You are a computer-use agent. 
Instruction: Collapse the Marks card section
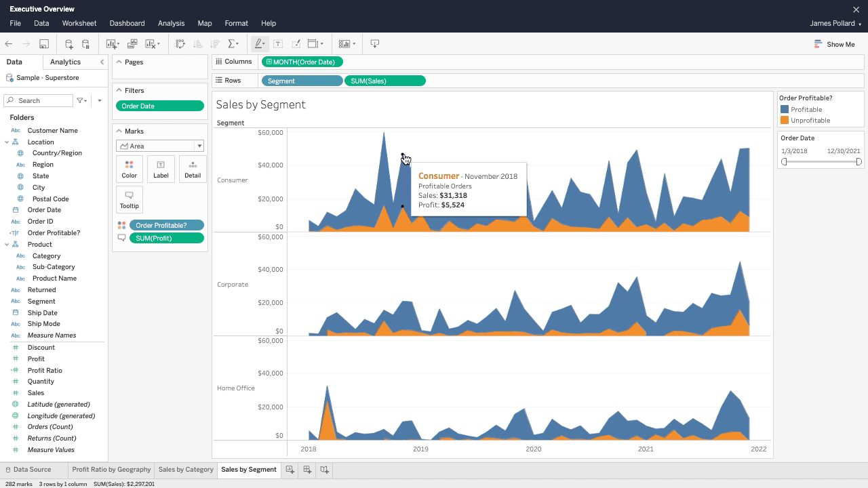tap(119, 131)
